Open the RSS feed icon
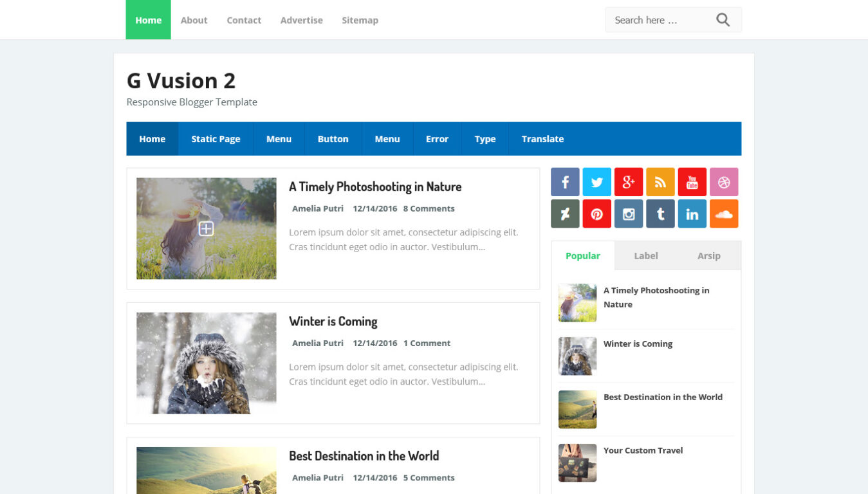This screenshot has height=494, width=868. coord(660,182)
